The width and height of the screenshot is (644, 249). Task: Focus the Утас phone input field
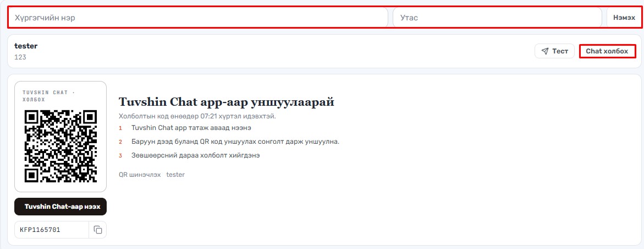click(497, 18)
